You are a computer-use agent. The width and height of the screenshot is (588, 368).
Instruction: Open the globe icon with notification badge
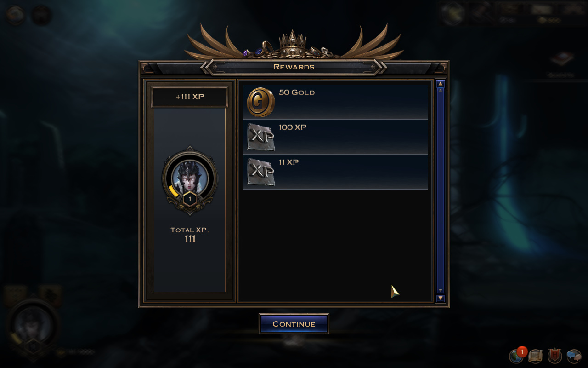click(517, 355)
